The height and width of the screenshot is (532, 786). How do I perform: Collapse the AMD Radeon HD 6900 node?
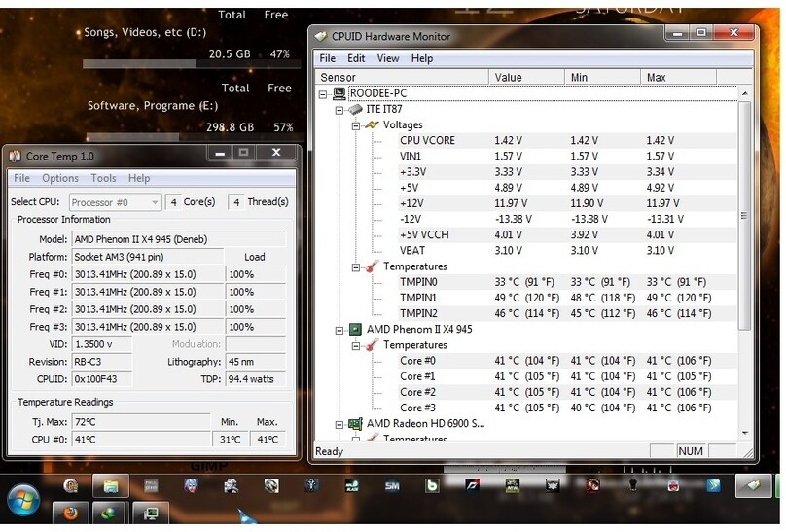[x=339, y=425]
